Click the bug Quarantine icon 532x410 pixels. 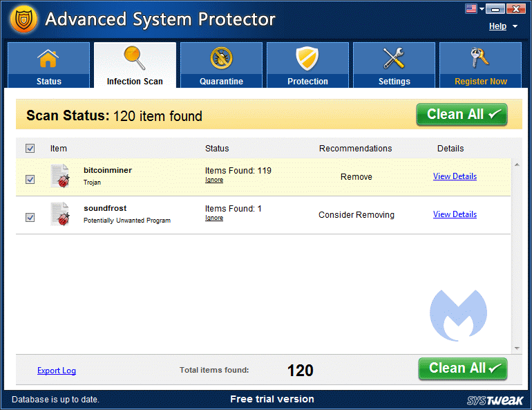point(221,58)
